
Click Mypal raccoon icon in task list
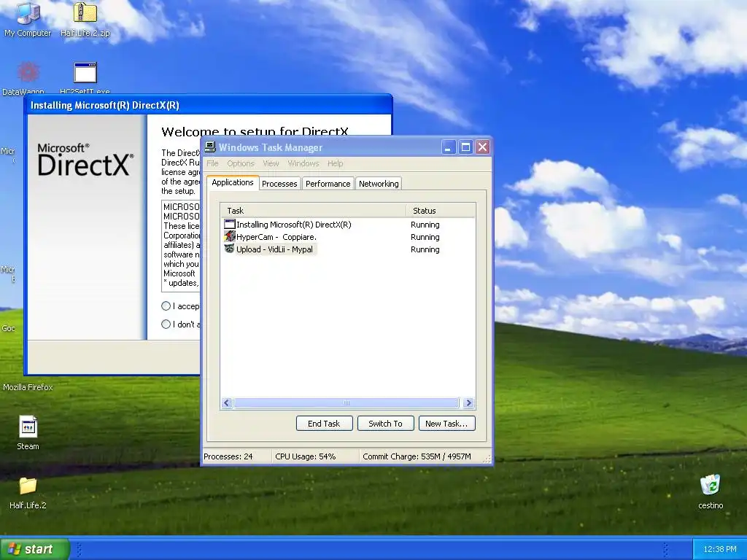click(230, 249)
